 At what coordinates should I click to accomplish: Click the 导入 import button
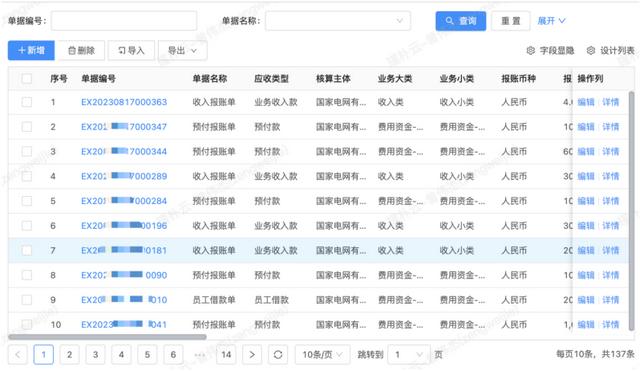coord(131,51)
